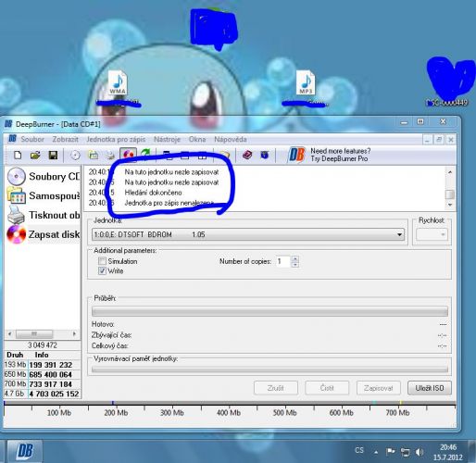
Task: Select the 700 Mb row in the size table
Action: pos(43,384)
